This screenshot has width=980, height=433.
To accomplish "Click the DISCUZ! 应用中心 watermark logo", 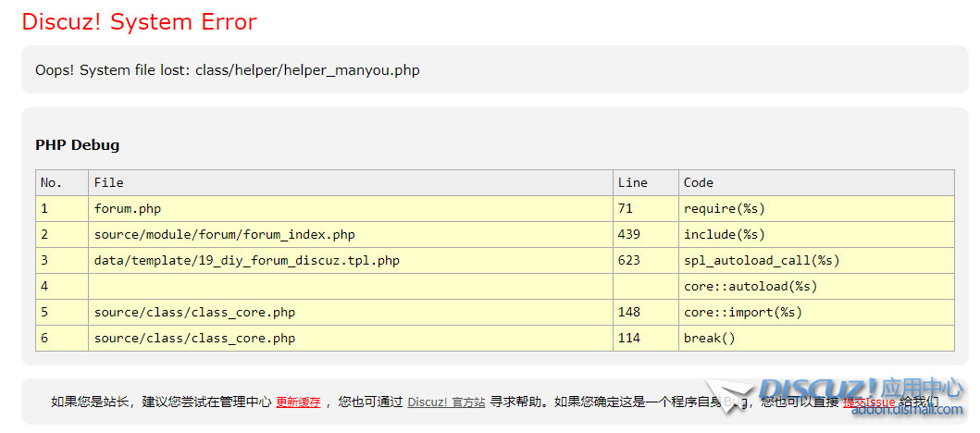I will (862, 391).
